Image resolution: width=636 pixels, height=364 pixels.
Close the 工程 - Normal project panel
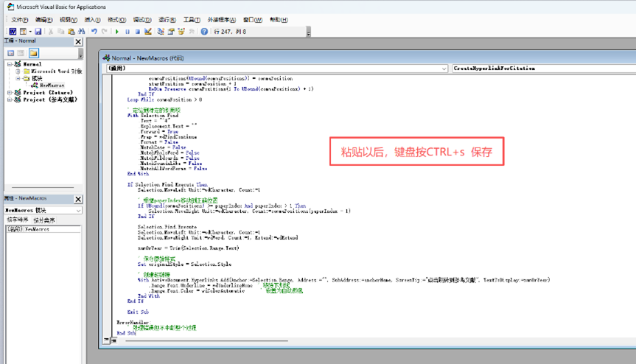pyautogui.click(x=79, y=42)
